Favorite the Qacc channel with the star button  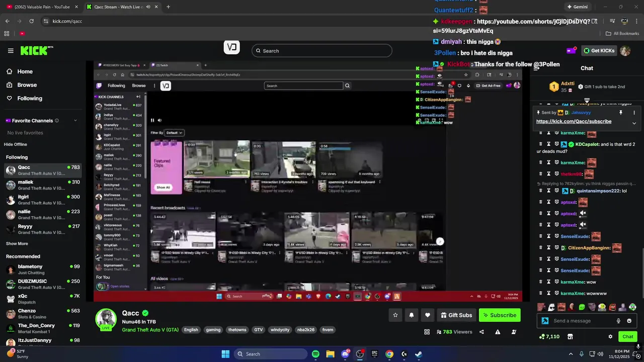pyautogui.click(x=395, y=315)
